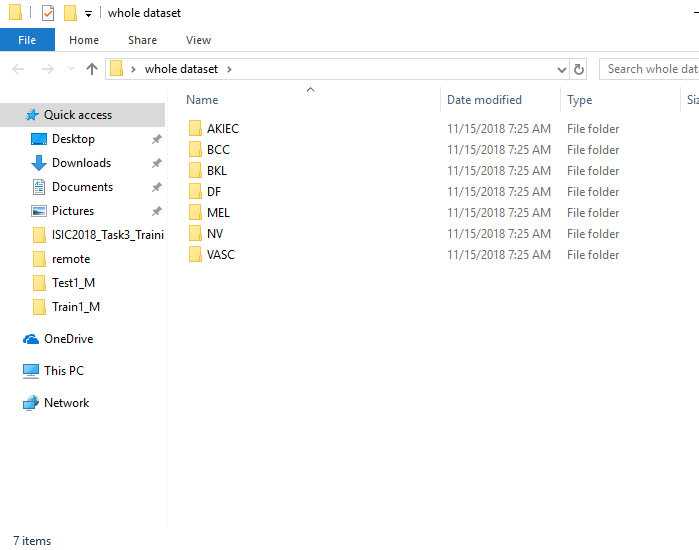699x550 pixels.
Task: Click the pin icon beside Downloads
Action: (x=156, y=163)
